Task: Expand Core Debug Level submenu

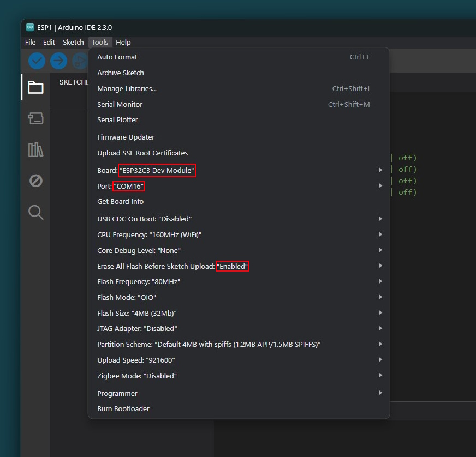Action: tap(239, 250)
